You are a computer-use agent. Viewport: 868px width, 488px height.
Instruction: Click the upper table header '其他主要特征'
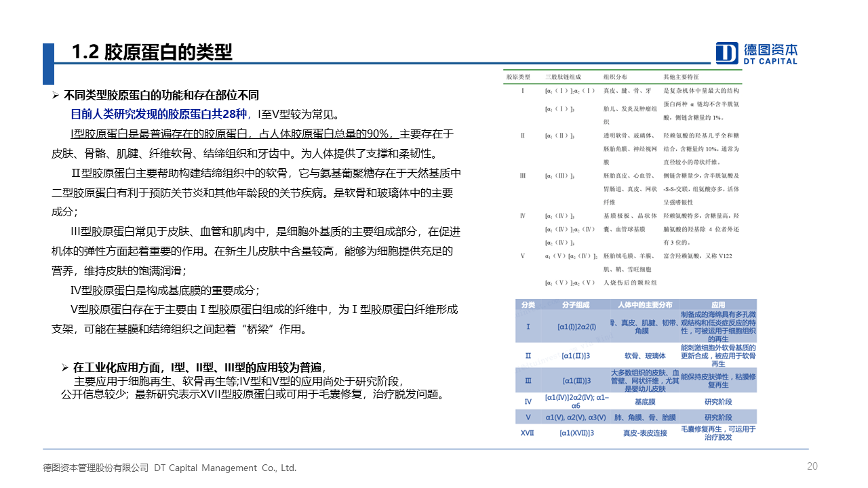point(682,77)
